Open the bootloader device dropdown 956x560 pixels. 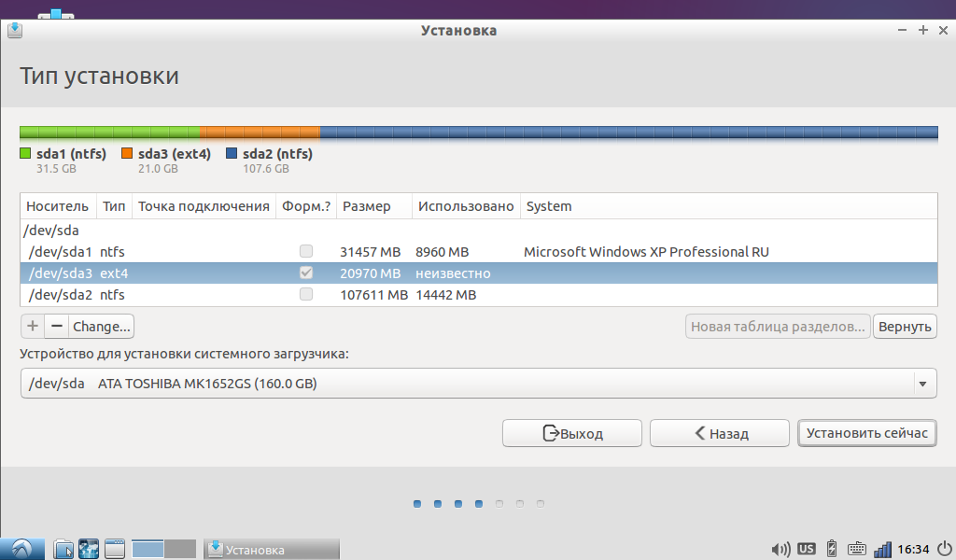pos(479,384)
